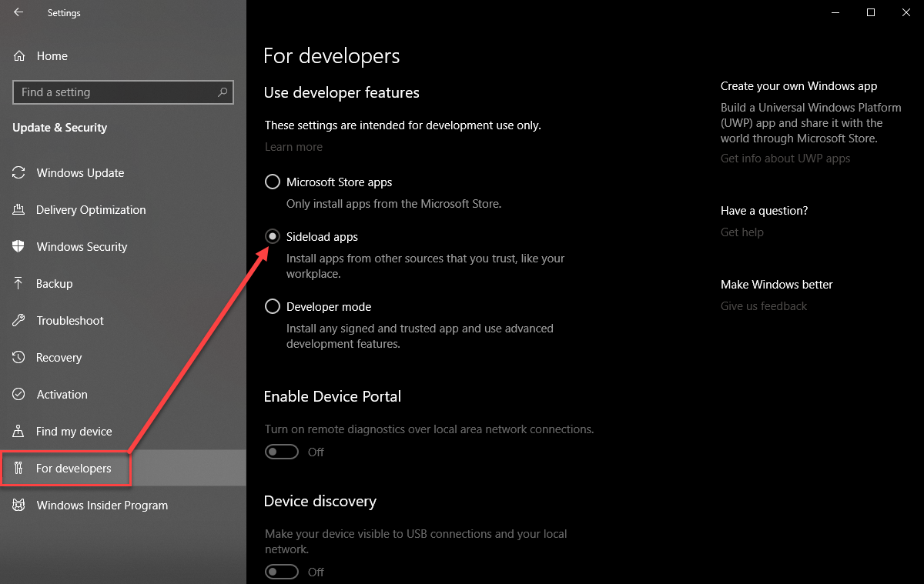Image resolution: width=924 pixels, height=584 pixels.
Task: Click Give us feedback
Action: [x=763, y=305]
